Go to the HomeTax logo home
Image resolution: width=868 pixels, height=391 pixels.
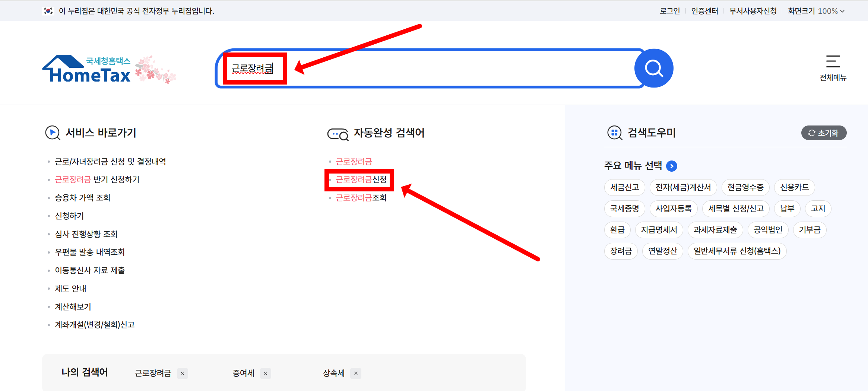(x=87, y=69)
